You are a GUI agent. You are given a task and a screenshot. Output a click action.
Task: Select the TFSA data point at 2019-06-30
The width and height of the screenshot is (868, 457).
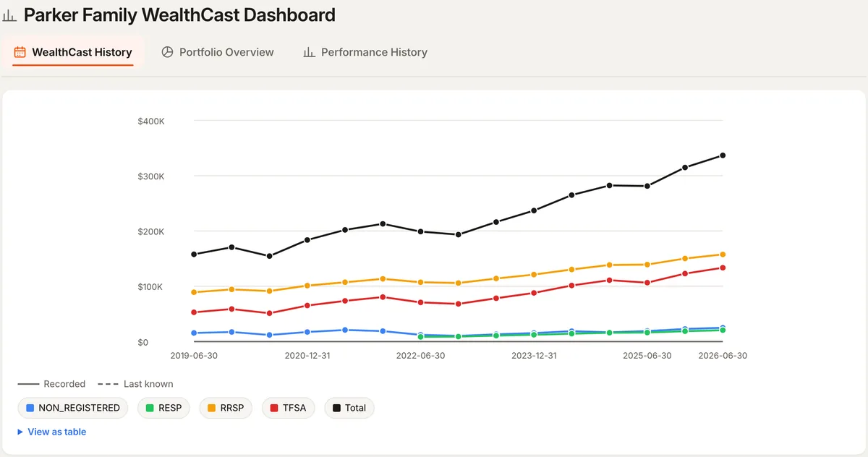coord(194,312)
